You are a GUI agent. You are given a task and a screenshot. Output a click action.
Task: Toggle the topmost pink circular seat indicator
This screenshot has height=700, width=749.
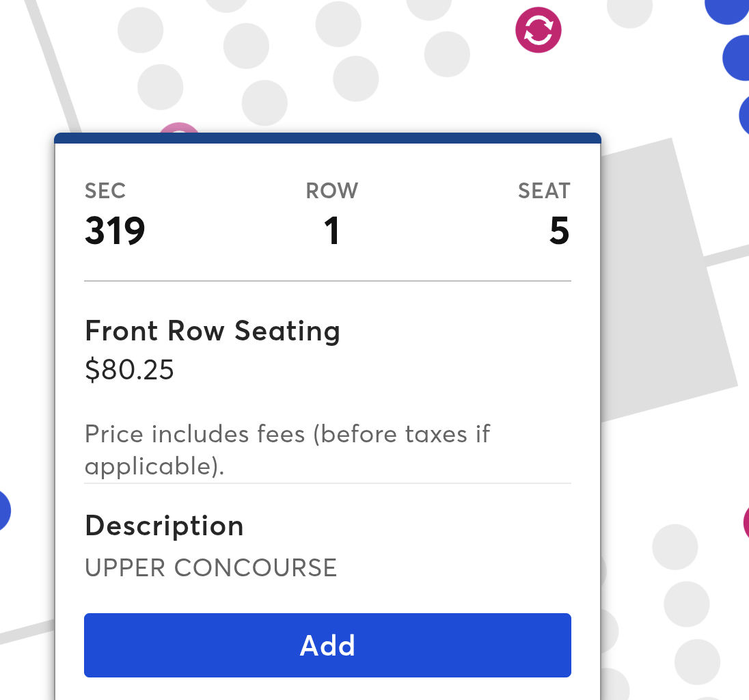(x=538, y=29)
